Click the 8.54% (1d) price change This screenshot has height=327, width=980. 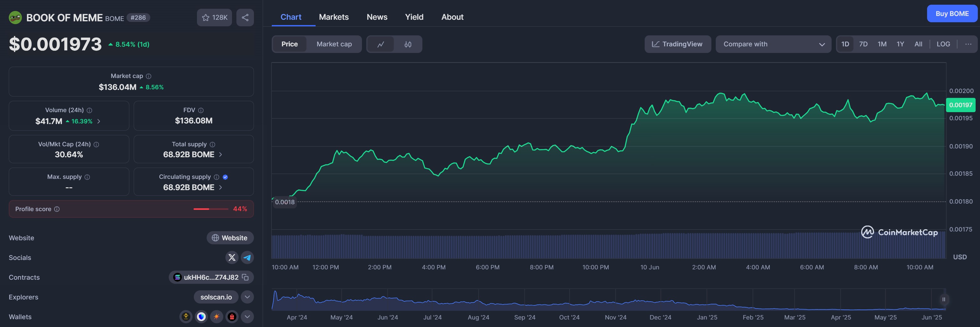(x=129, y=44)
